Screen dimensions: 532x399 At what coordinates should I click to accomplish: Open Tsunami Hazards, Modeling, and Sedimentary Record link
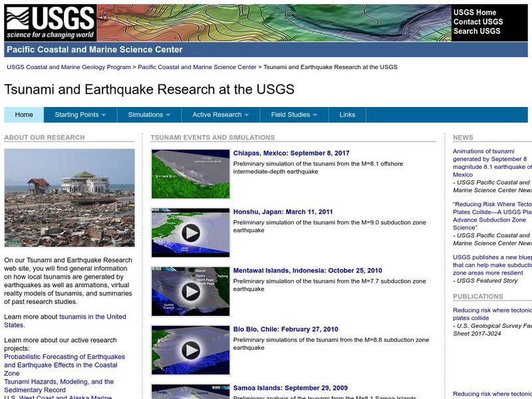click(x=59, y=386)
